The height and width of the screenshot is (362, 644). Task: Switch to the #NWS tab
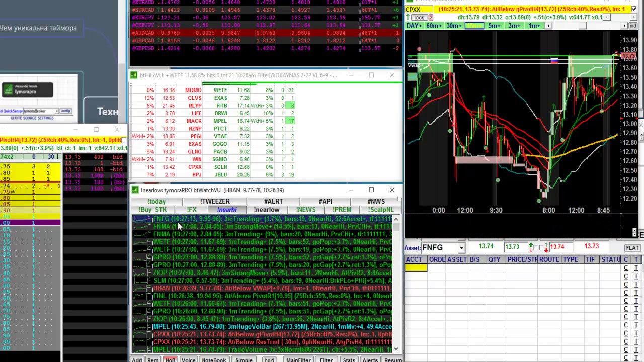(376, 201)
